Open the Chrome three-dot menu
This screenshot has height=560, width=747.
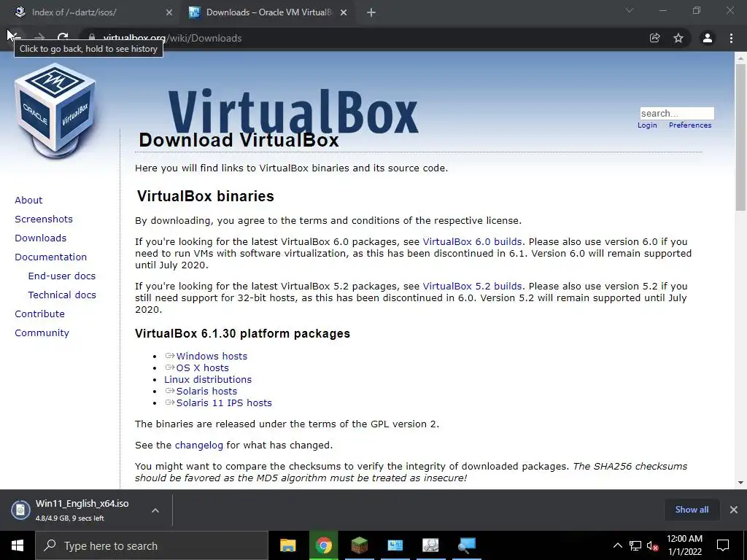(x=731, y=38)
